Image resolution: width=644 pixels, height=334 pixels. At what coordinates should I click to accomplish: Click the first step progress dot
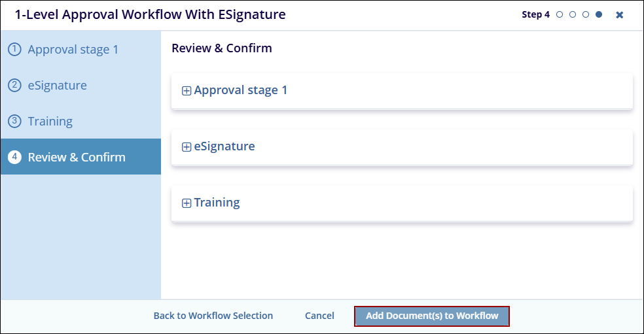[560, 14]
